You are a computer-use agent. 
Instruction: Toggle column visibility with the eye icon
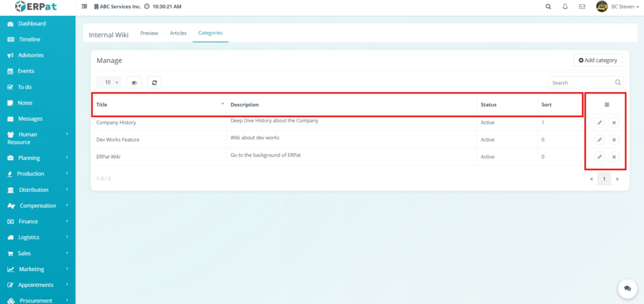point(134,82)
